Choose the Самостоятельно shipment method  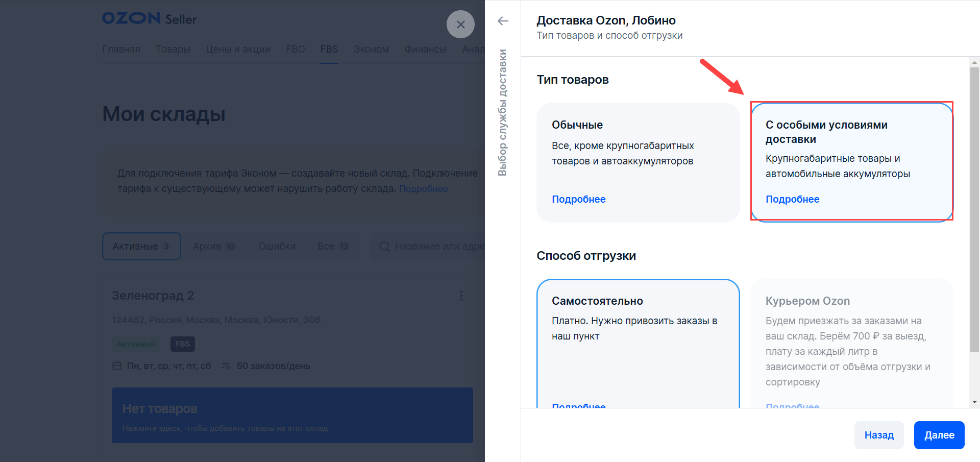pyautogui.click(x=638, y=343)
